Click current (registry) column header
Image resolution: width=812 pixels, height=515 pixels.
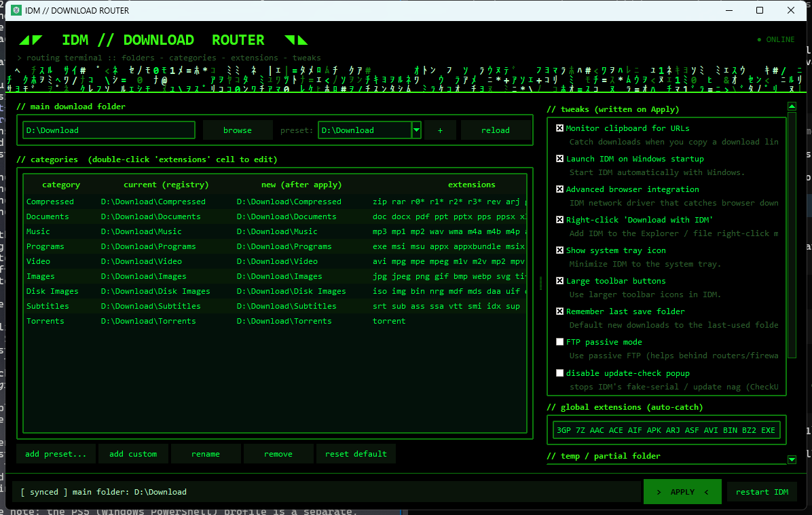(x=166, y=185)
